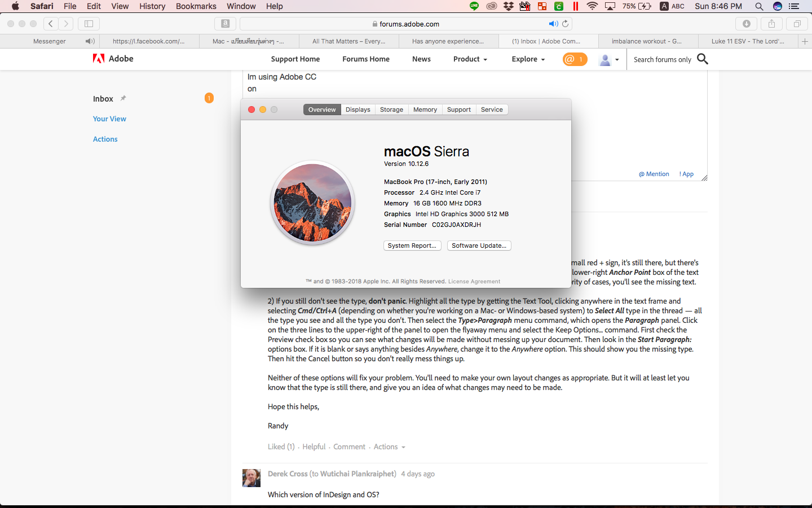The height and width of the screenshot is (508, 812).
Task: Click the battery status indicator
Action: click(x=637, y=6)
